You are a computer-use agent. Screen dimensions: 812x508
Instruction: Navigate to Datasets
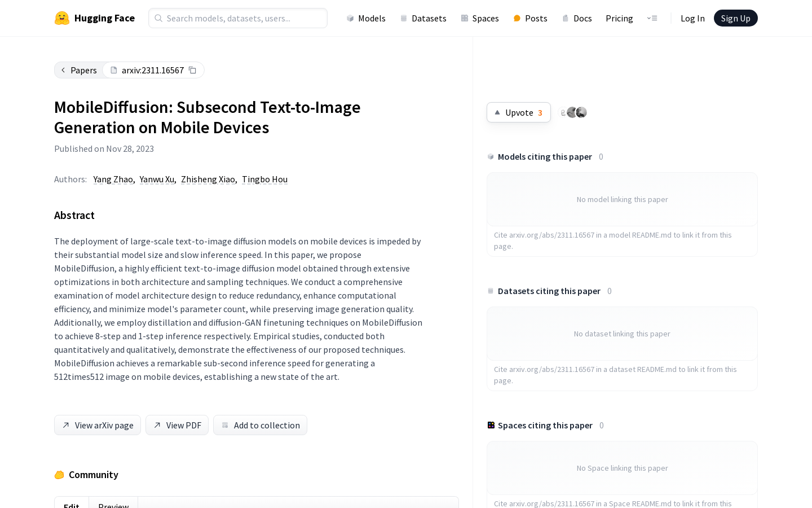tap(423, 18)
